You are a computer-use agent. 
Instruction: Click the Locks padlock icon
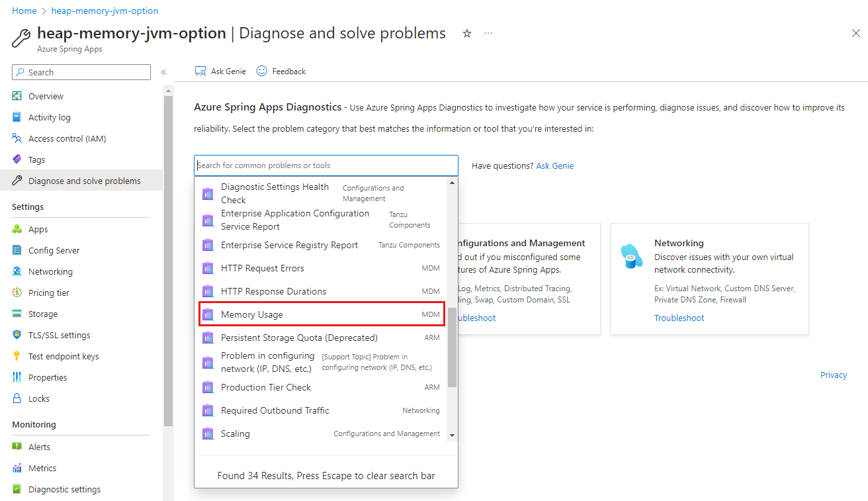coord(17,398)
